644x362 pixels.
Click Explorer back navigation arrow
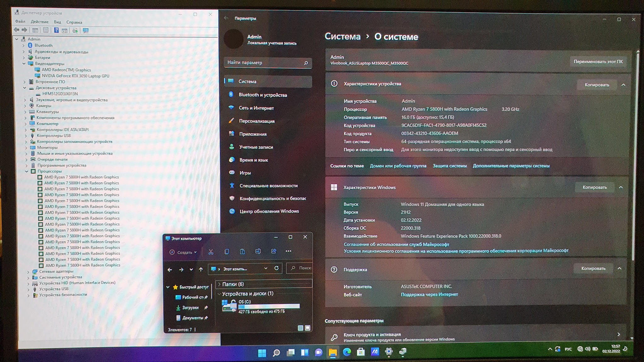click(170, 270)
